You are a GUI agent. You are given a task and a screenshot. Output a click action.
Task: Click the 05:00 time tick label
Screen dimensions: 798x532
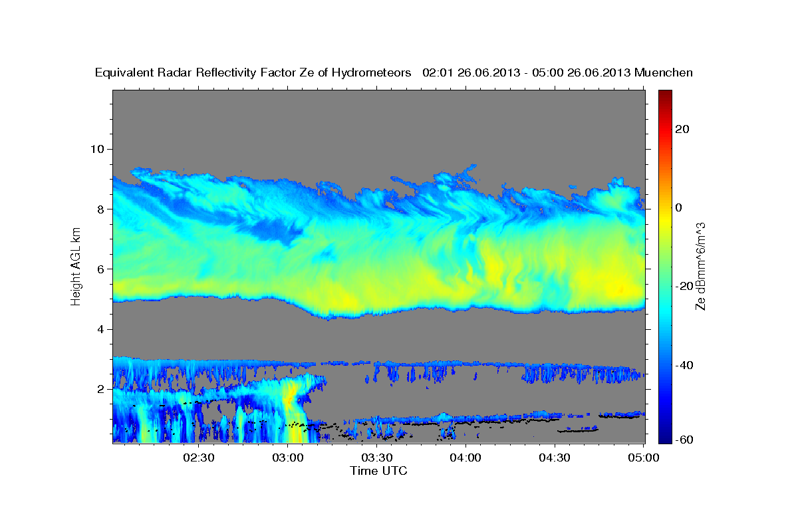(644, 458)
